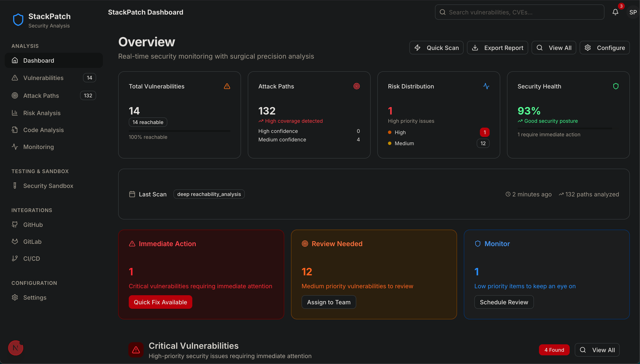Open the GitHub integration
Screen dimensions: 640x364
[x=54, y=225]
